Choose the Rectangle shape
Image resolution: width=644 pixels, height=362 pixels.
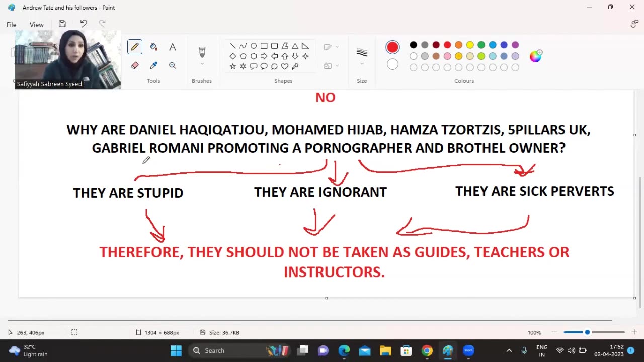pyautogui.click(x=264, y=46)
